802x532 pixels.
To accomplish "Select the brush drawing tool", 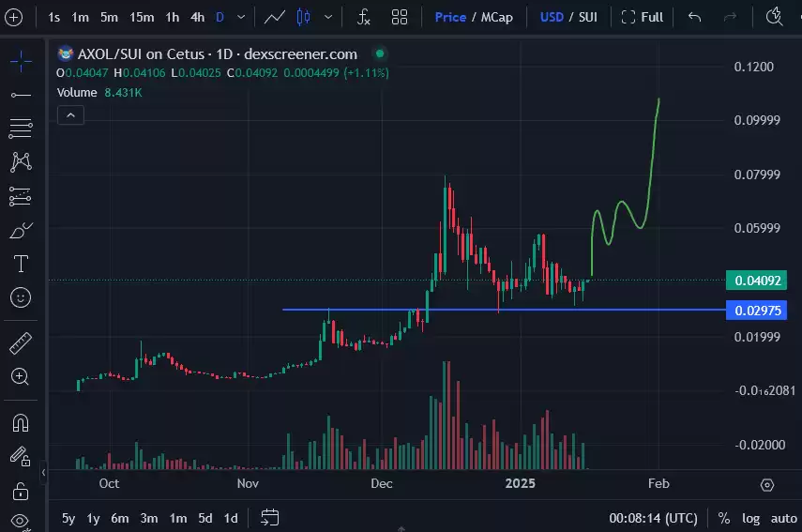I will pos(21,231).
